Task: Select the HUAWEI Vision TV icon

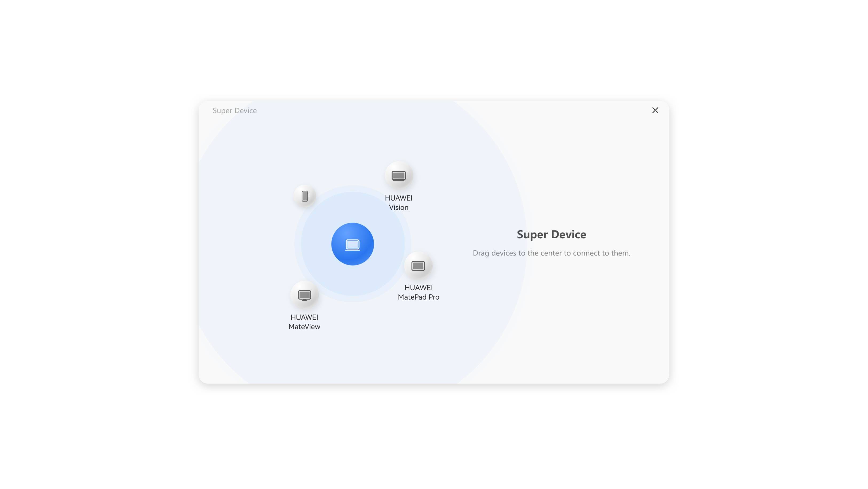Action: 399,176
